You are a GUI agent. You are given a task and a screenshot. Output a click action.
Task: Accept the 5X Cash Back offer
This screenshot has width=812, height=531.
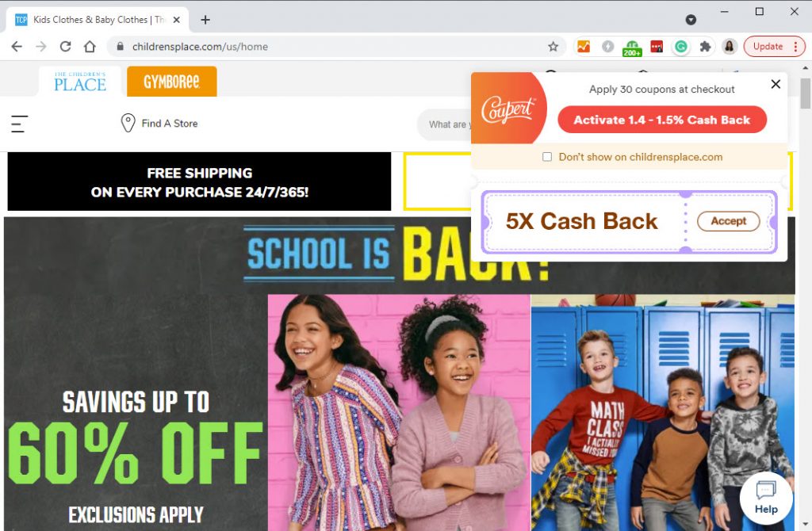(x=728, y=221)
